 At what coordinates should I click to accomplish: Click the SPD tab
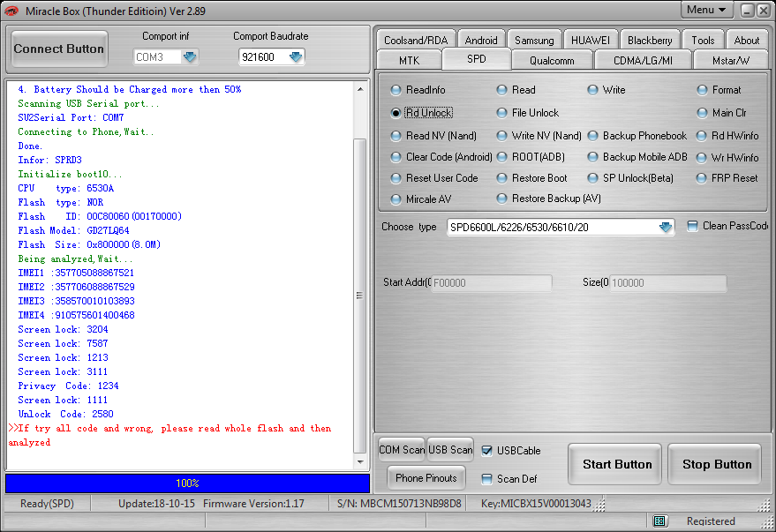coord(477,59)
